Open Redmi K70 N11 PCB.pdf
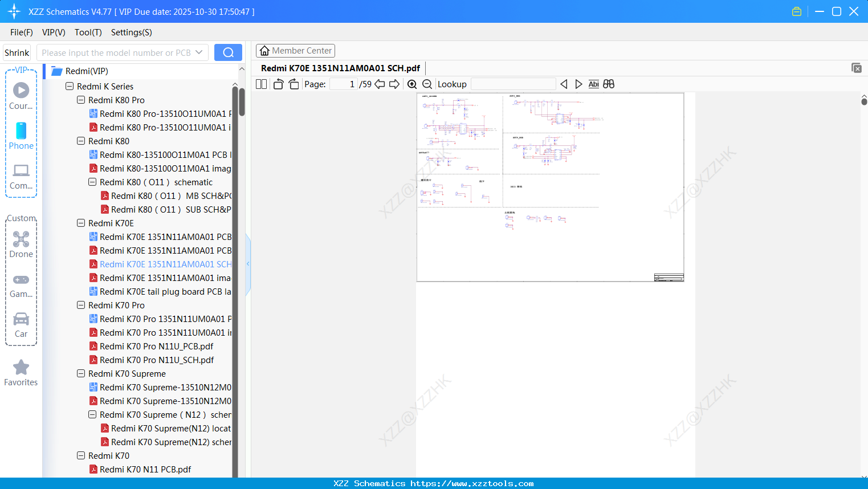This screenshot has height=489, width=868. coord(140,469)
